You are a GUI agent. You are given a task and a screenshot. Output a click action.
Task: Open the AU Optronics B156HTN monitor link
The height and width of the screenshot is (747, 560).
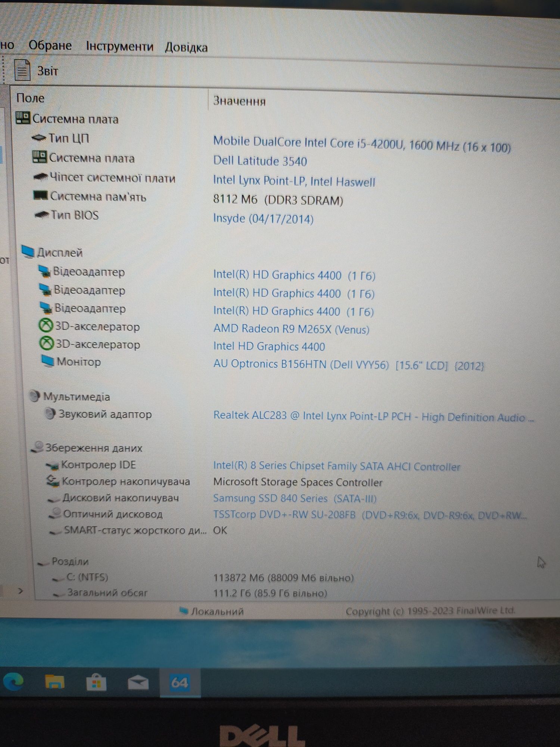(349, 365)
